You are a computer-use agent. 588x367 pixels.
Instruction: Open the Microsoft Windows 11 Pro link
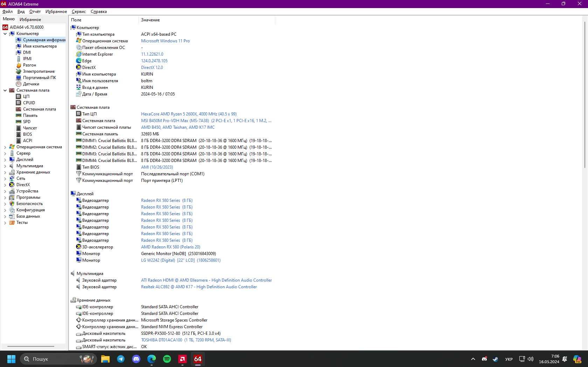[x=165, y=41]
